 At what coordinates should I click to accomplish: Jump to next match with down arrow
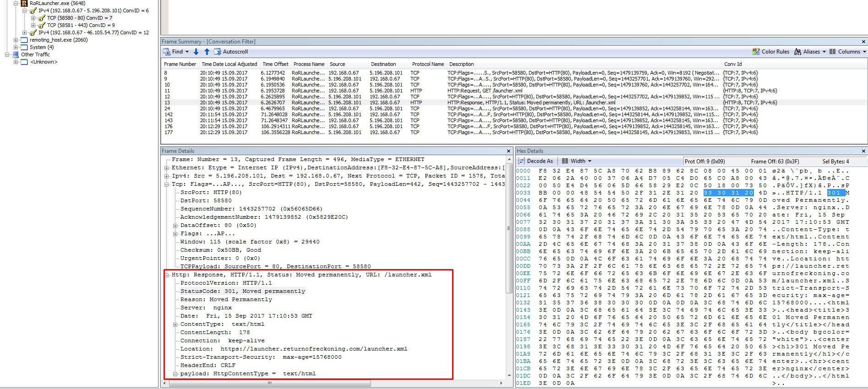[196, 52]
